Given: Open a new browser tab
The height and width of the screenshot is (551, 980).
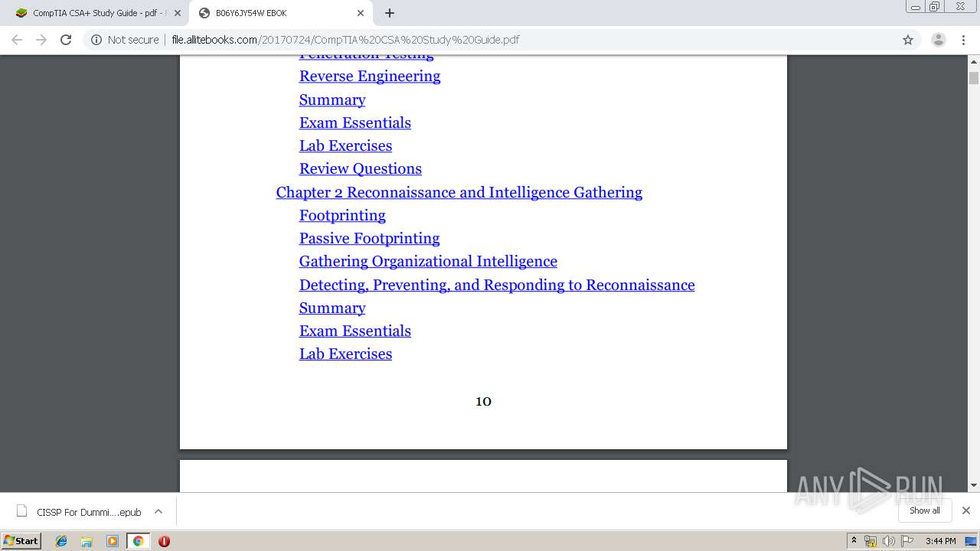Looking at the screenshot, I should (390, 13).
